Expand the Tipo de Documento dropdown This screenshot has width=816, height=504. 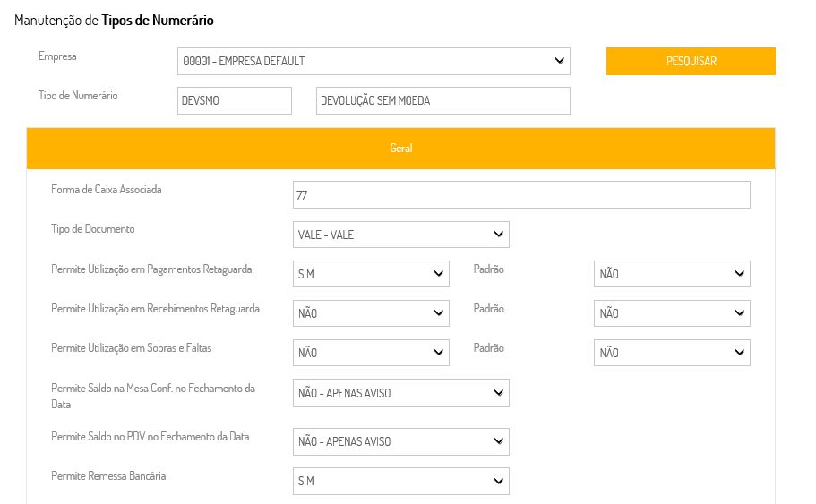400,235
